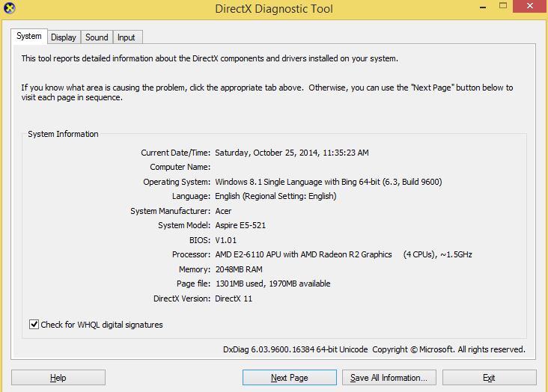Go to the Next Page
The width and height of the screenshot is (548, 392).
click(x=290, y=378)
